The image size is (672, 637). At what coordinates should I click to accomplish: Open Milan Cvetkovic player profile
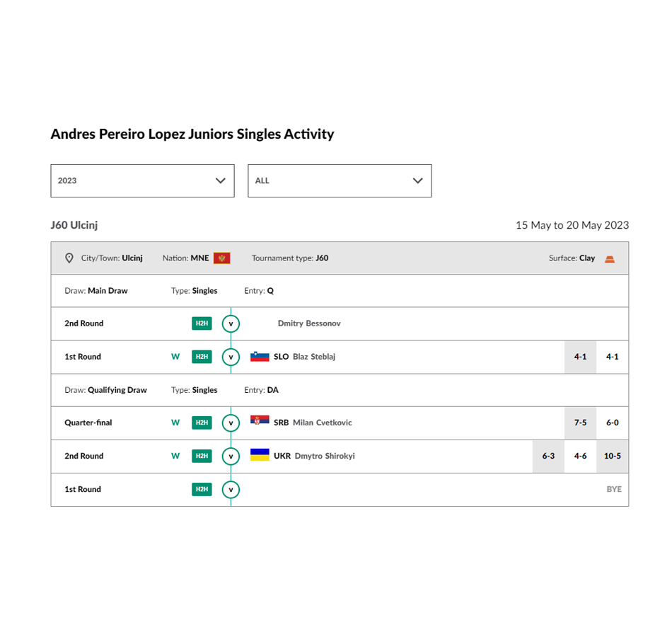pyautogui.click(x=323, y=423)
